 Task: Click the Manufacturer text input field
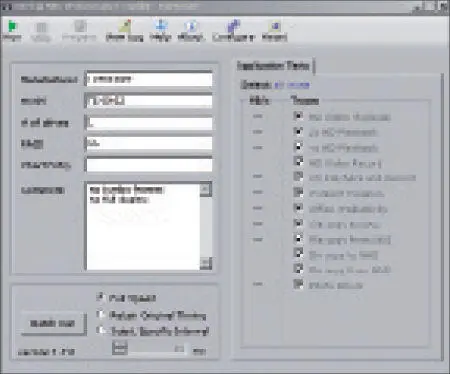(x=149, y=79)
